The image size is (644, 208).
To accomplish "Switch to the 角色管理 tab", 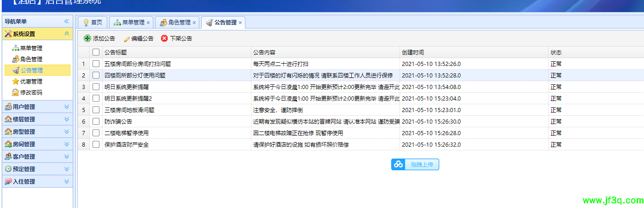I will (x=177, y=22).
